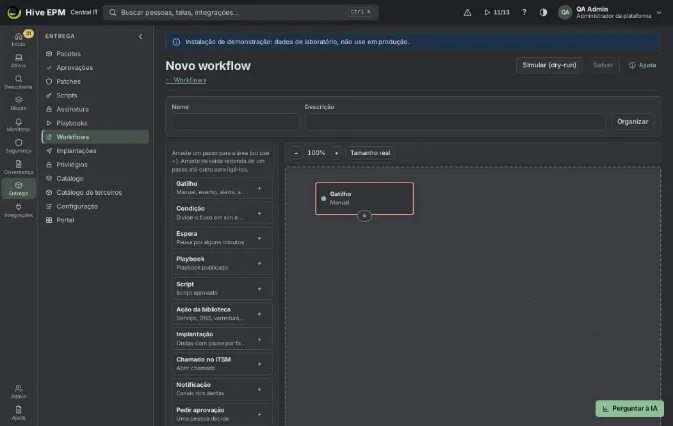The height and width of the screenshot is (426, 673).
Task: Expand the QA Admin user menu chevron
Action: (x=659, y=12)
